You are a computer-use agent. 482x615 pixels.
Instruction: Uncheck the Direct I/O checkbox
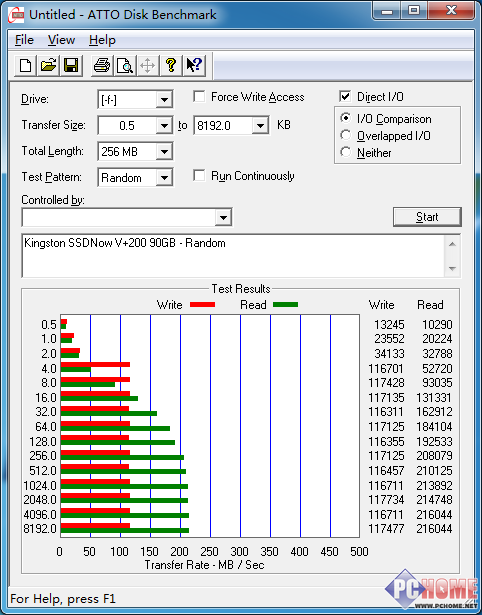tap(345, 96)
